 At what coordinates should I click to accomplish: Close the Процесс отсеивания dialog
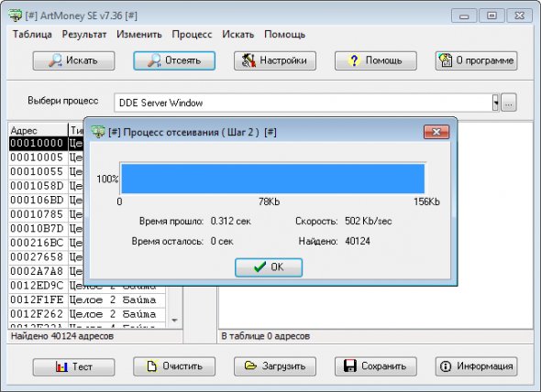coord(436,132)
